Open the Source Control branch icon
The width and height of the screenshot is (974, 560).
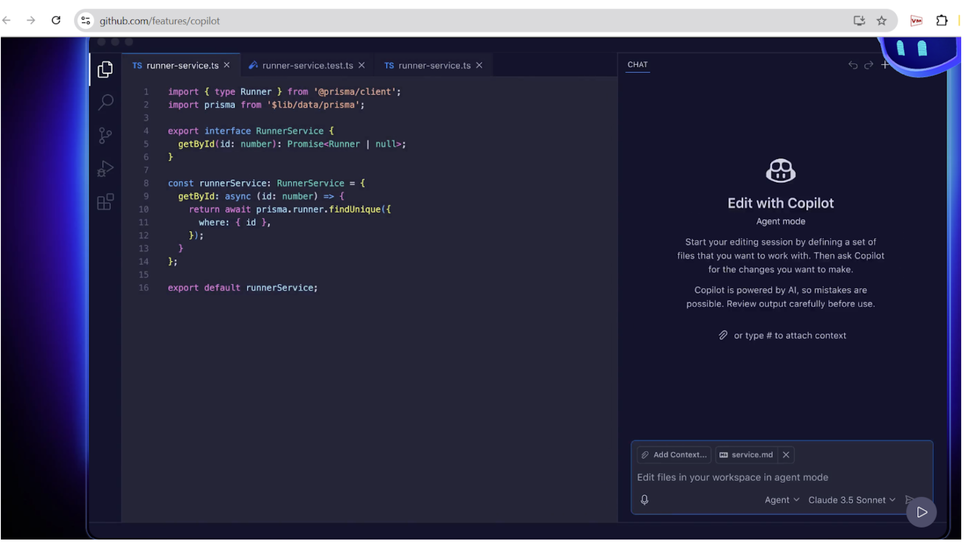[105, 135]
